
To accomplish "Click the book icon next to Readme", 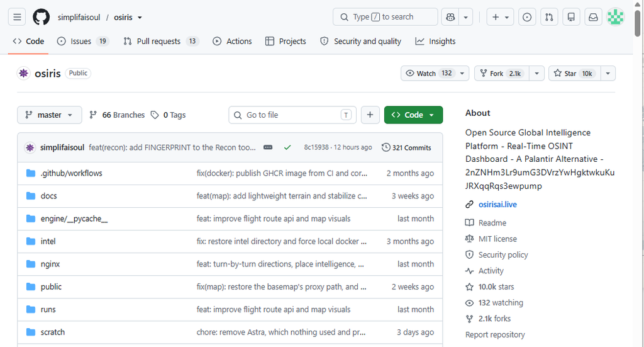I will pyautogui.click(x=469, y=223).
